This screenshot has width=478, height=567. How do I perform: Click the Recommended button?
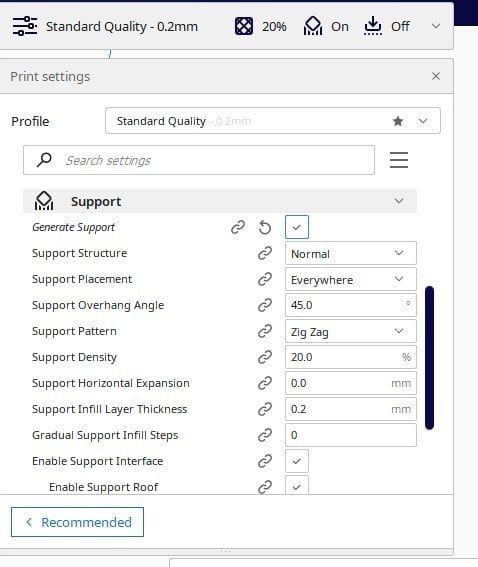(77, 522)
